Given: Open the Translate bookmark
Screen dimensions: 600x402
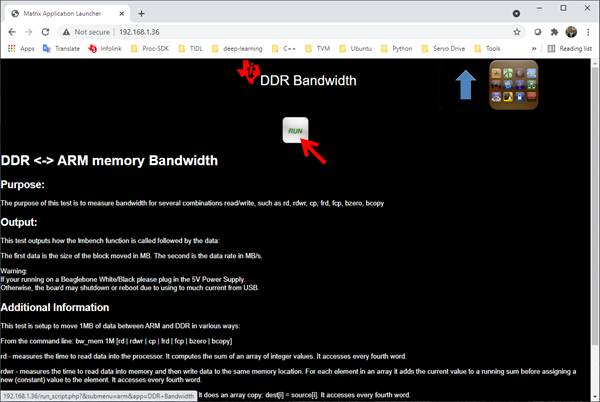Looking at the screenshot, I should pos(61,48).
